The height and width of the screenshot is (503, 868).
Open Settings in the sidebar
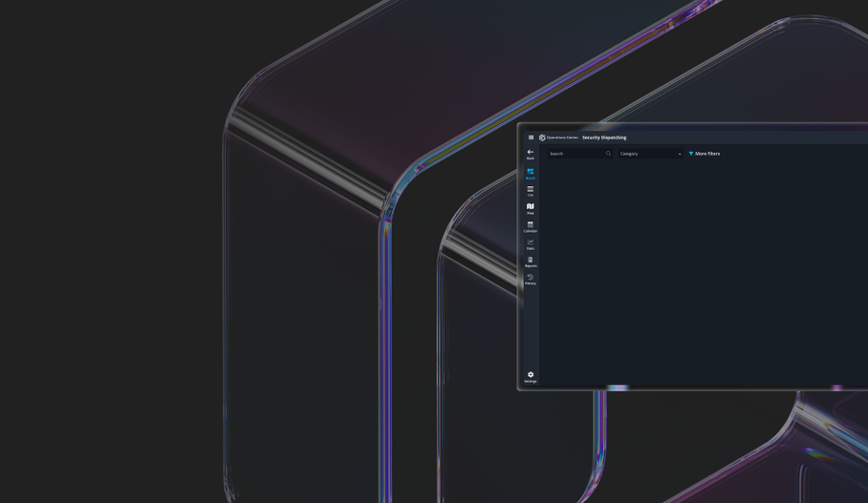(x=531, y=376)
